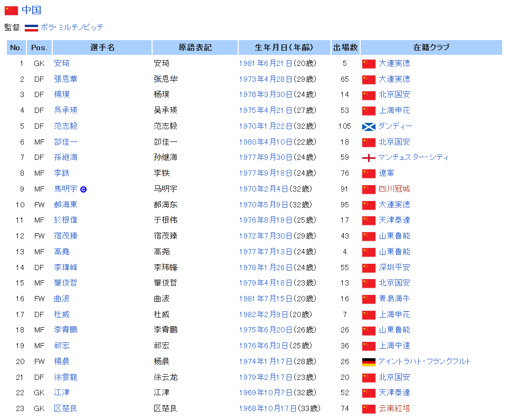The width and height of the screenshot is (508, 420).
Task: Click the 選手名 column header
Action: click(x=102, y=47)
